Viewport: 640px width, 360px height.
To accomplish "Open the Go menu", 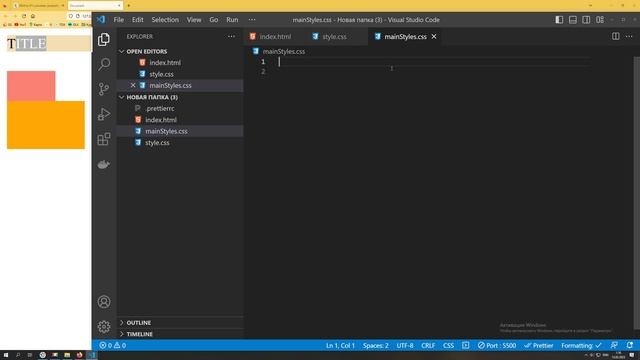I will click(213, 20).
